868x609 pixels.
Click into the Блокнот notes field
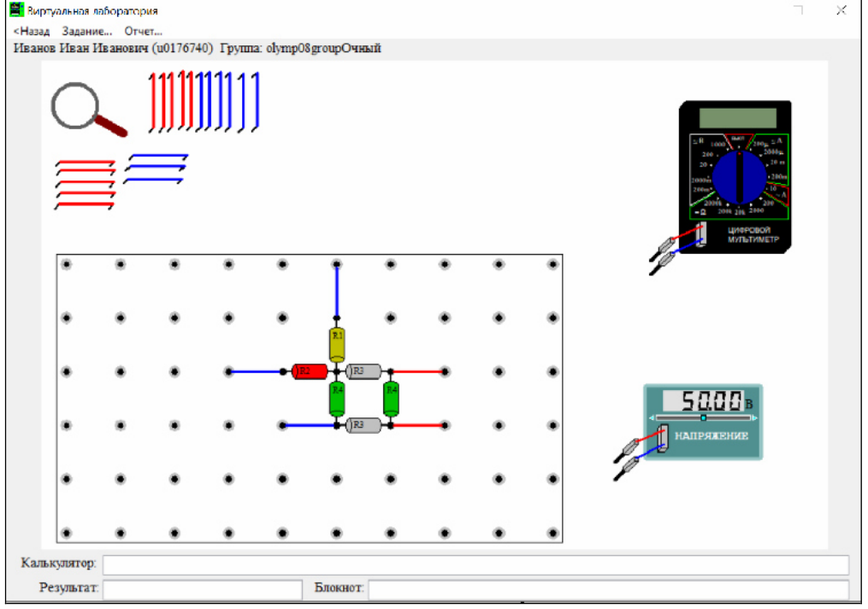[x=608, y=589]
